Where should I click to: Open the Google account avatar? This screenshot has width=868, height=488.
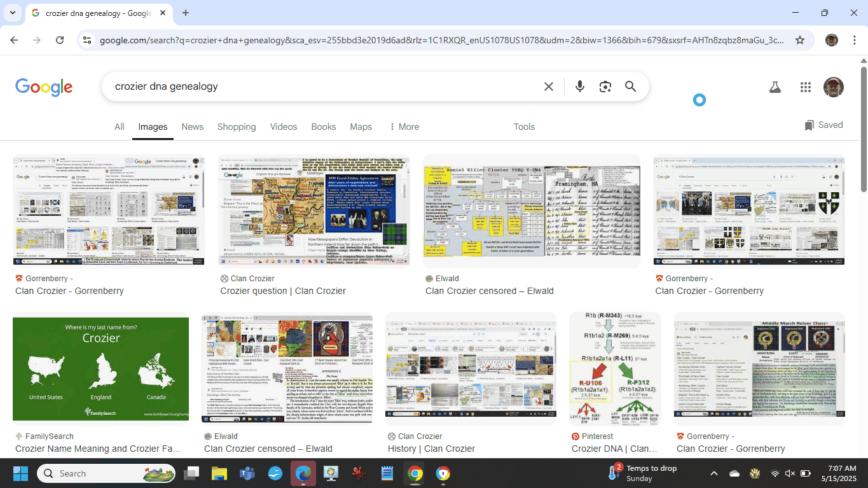click(x=833, y=87)
